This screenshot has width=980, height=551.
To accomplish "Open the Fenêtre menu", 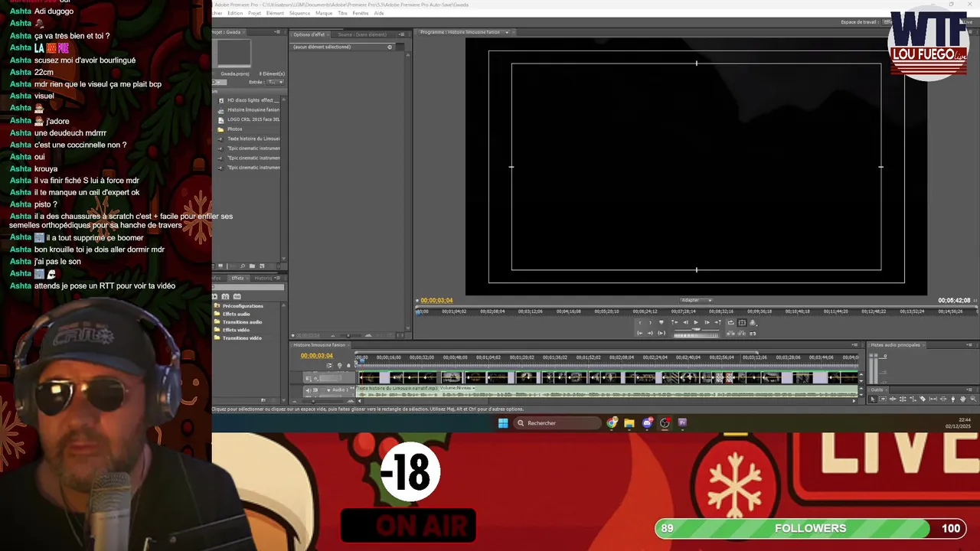I will click(x=361, y=13).
